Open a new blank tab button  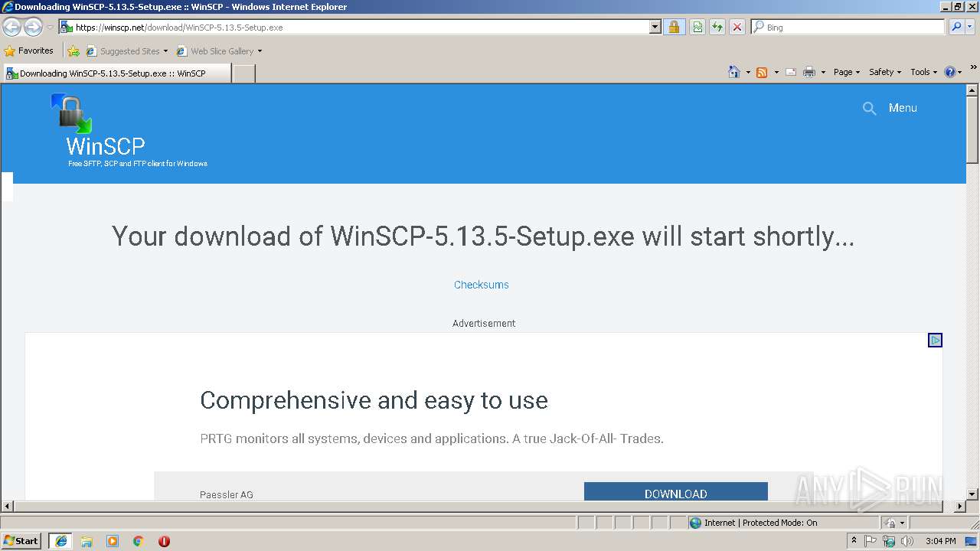click(x=243, y=73)
